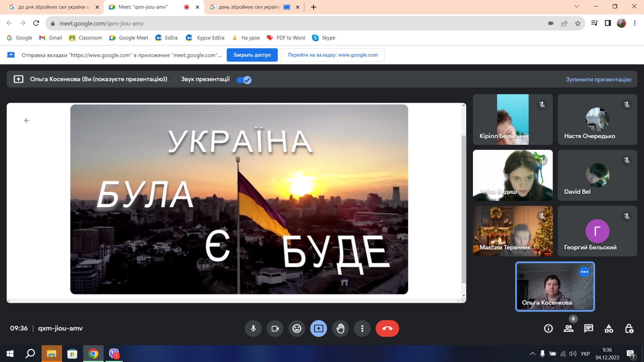
Task: Expand options on Ольга Косенкова's tile
Action: [584, 272]
